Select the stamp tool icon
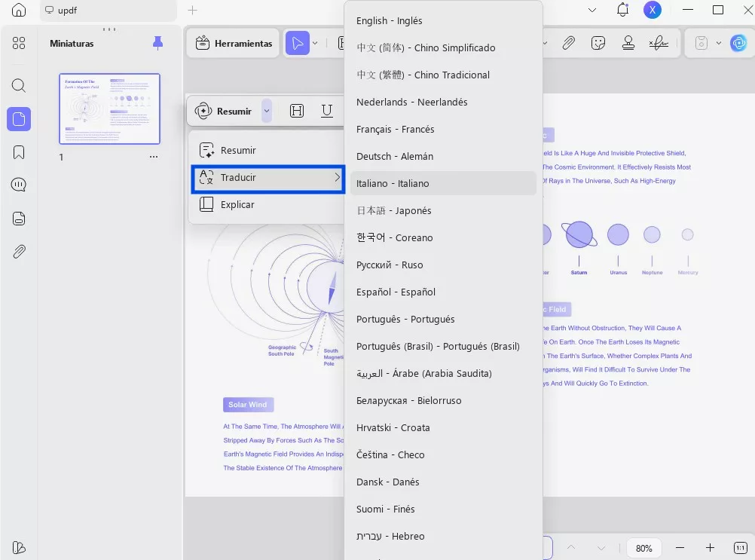Image resolution: width=755 pixels, height=560 pixels. point(628,43)
